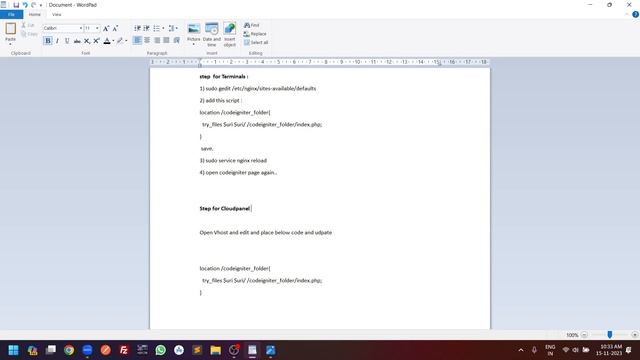Open the File menu
This screenshot has width=640, height=360.
[11, 14]
